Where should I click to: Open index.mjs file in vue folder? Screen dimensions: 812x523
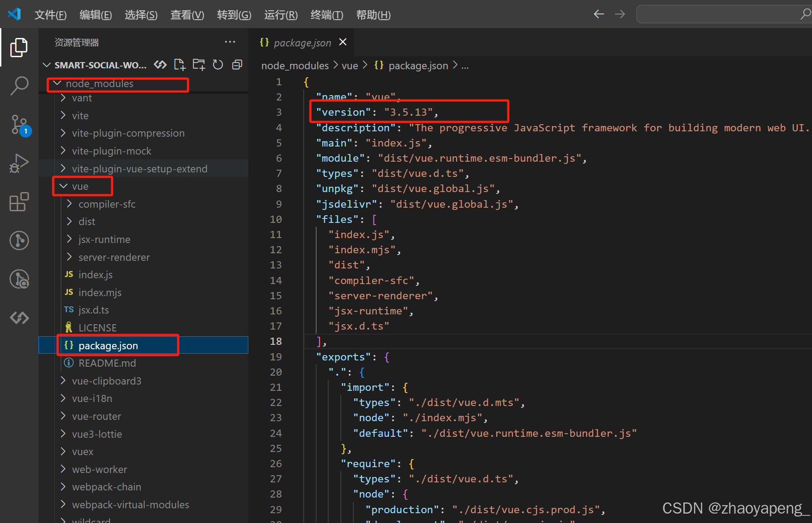point(143,293)
